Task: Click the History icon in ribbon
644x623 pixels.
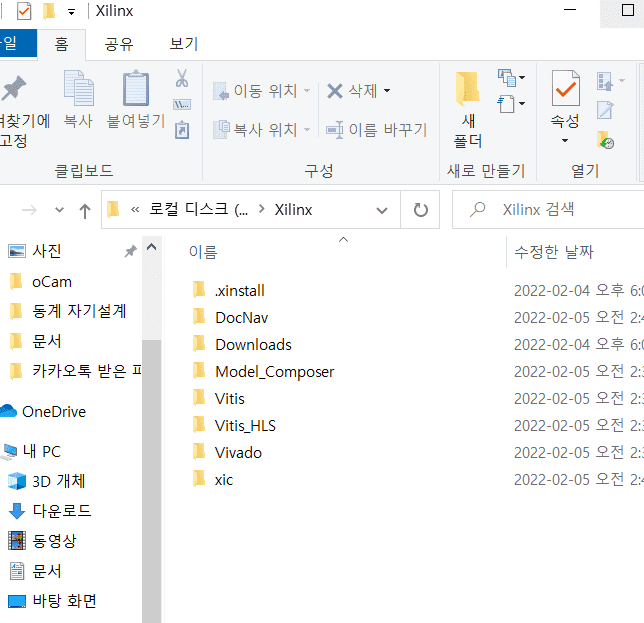Action: [605, 140]
